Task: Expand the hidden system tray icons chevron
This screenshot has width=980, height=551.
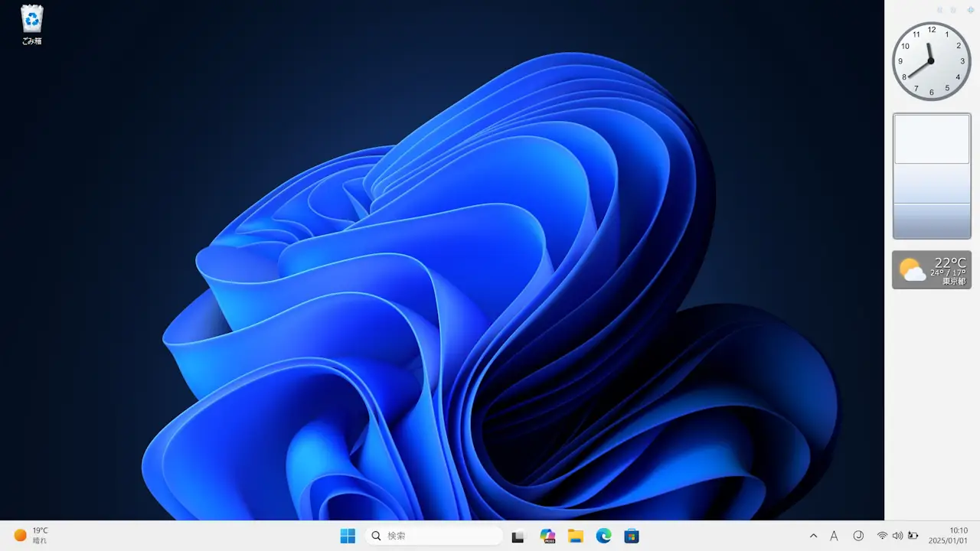Action: 813,536
